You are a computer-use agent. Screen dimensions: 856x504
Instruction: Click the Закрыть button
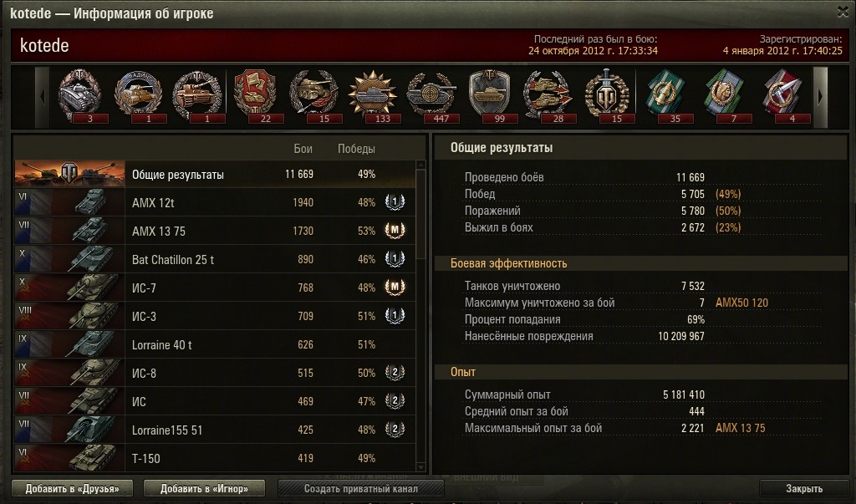tap(804, 488)
